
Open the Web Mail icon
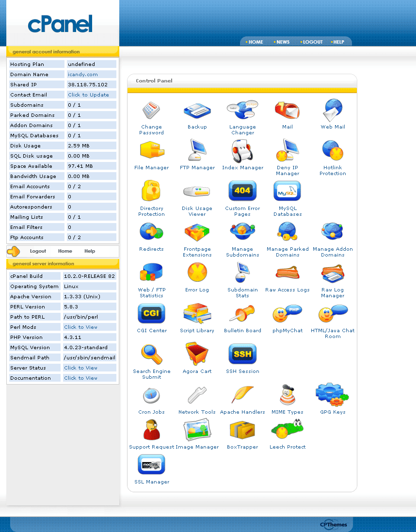point(333,111)
